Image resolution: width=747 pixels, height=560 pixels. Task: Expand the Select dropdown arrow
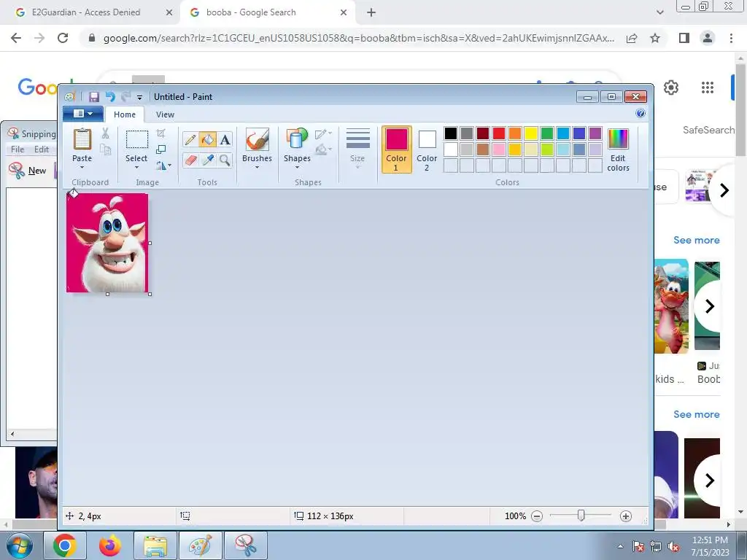click(x=136, y=167)
